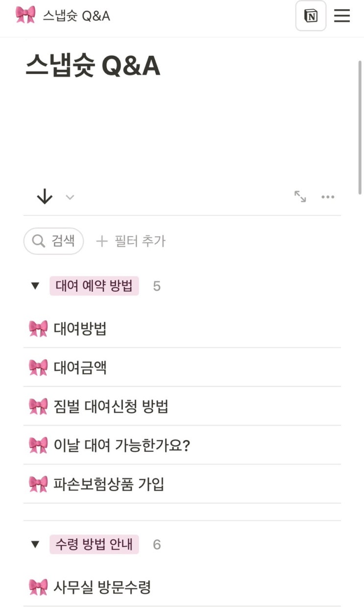This screenshot has height=607, width=364.
Task: Open the hamburger menu
Action: 342,16
